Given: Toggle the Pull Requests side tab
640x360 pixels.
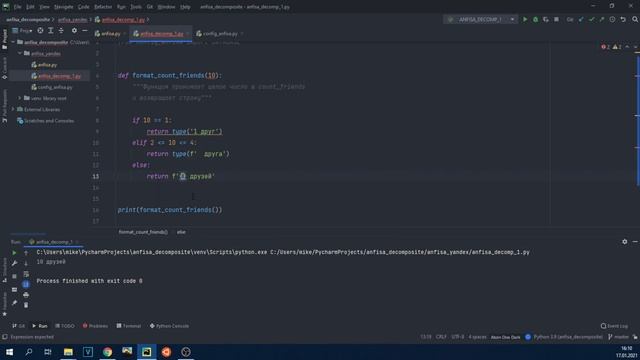Looking at the screenshot, I should tap(4, 106).
